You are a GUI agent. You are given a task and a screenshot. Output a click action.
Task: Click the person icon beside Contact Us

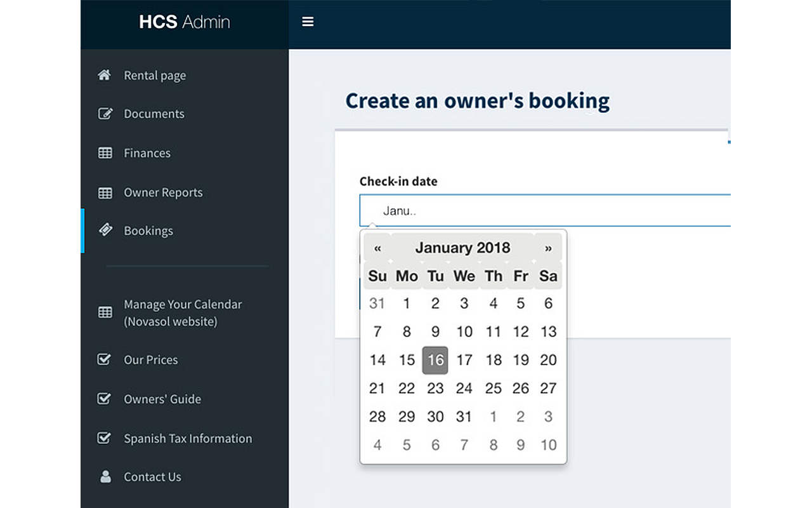[x=105, y=477]
